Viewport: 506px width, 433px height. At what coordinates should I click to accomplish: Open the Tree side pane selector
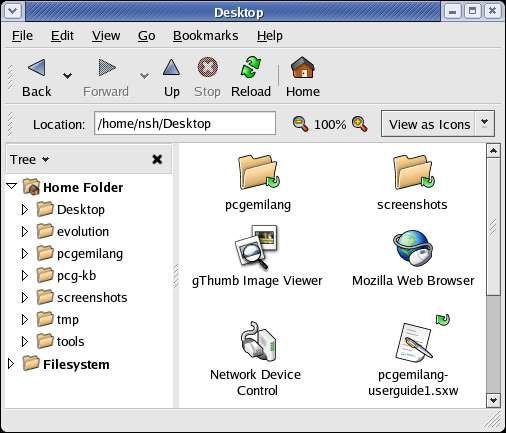point(29,160)
